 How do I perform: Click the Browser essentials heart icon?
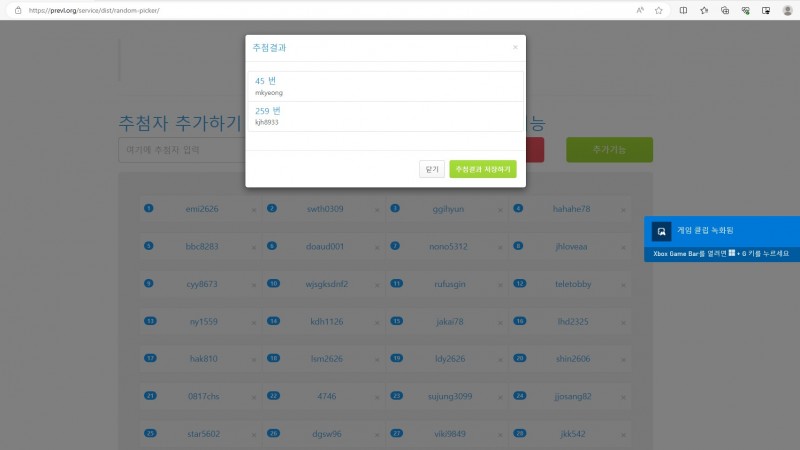(x=745, y=10)
